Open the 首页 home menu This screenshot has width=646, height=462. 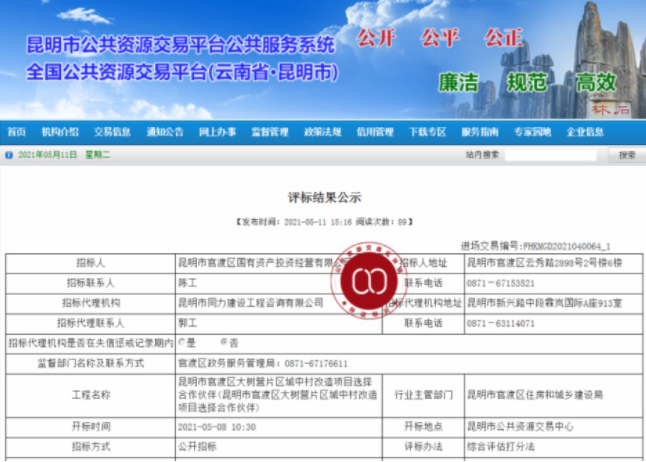[x=17, y=132]
